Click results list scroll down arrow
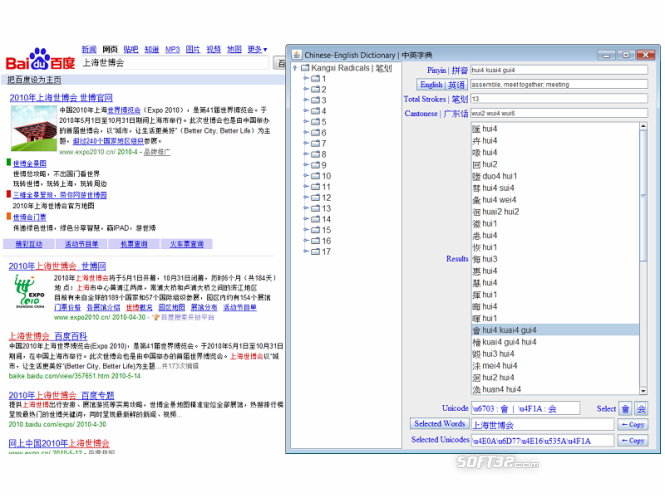 click(x=643, y=391)
